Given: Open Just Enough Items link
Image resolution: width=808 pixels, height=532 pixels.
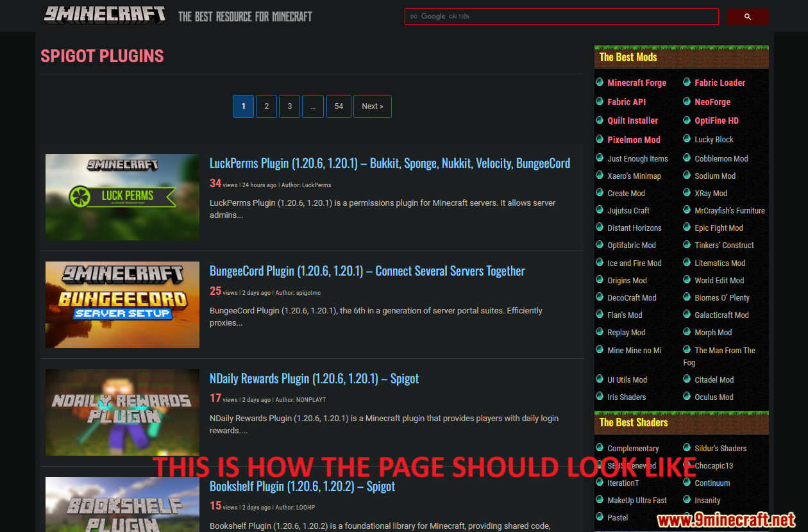Looking at the screenshot, I should (x=637, y=159).
